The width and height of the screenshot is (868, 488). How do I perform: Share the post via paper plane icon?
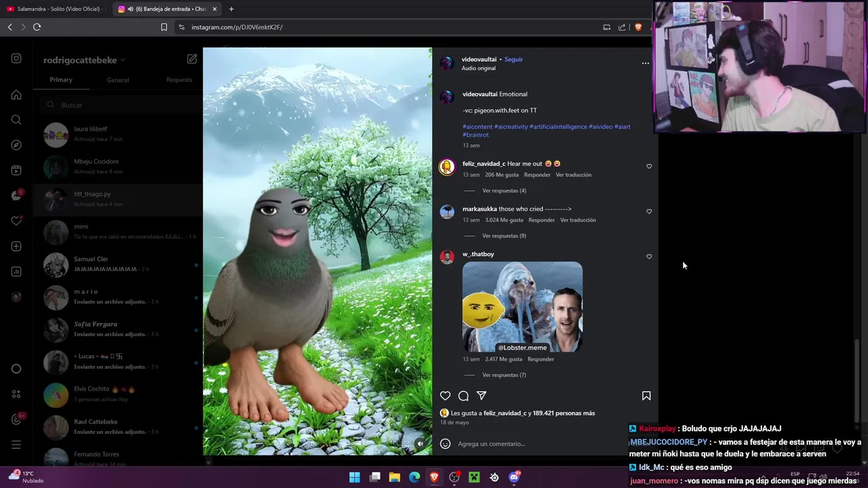tap(481, 396)
